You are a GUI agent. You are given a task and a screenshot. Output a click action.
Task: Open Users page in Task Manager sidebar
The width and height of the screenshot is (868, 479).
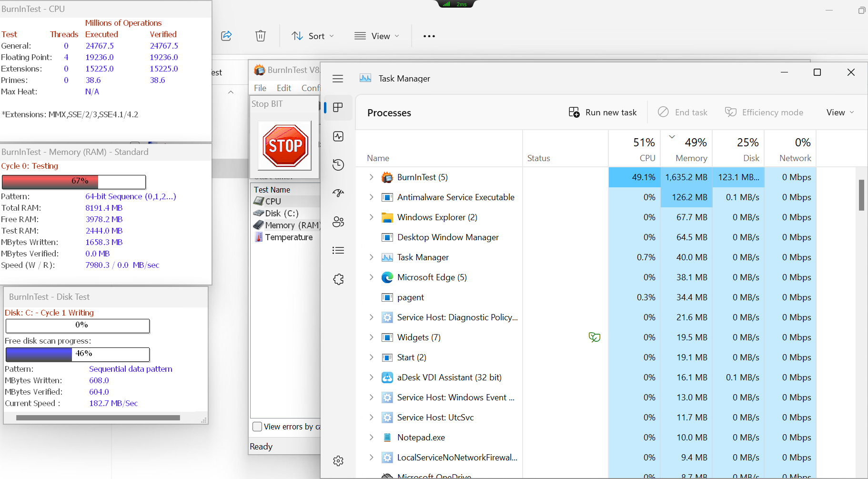point(338,222)
